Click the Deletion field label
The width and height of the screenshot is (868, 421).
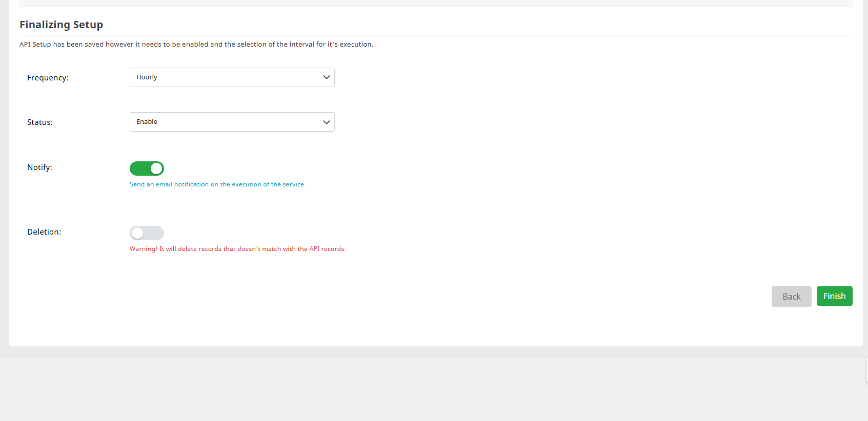[x=44, y=232]
